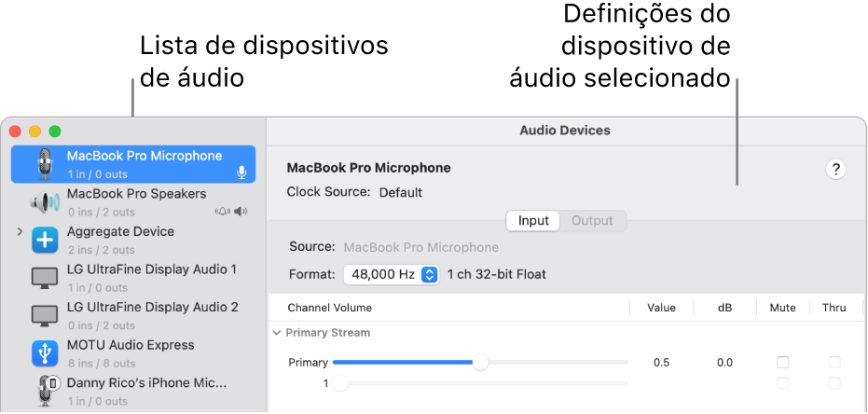Click Danny Rico's iPhone Microphone icon

click(47, 392)
